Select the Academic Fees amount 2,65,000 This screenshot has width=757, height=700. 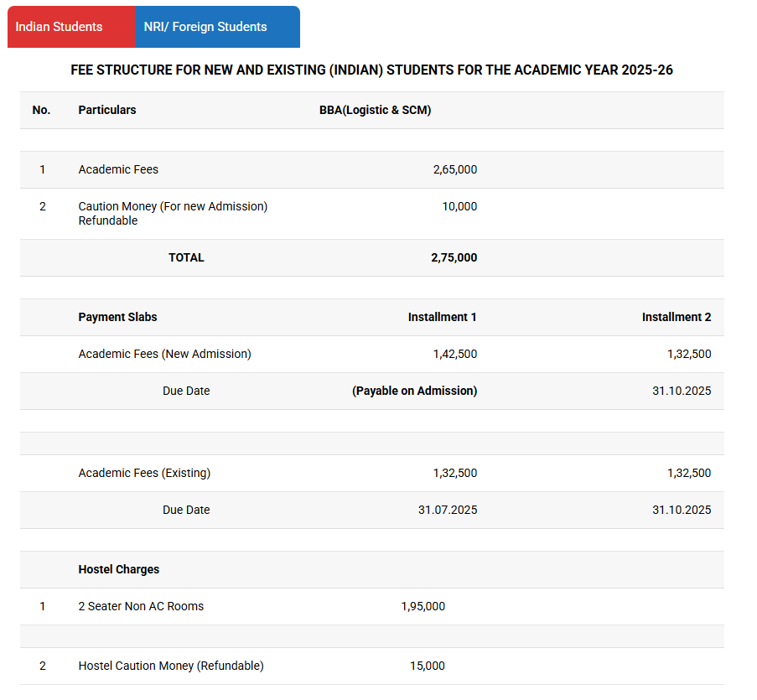[454, 169]
